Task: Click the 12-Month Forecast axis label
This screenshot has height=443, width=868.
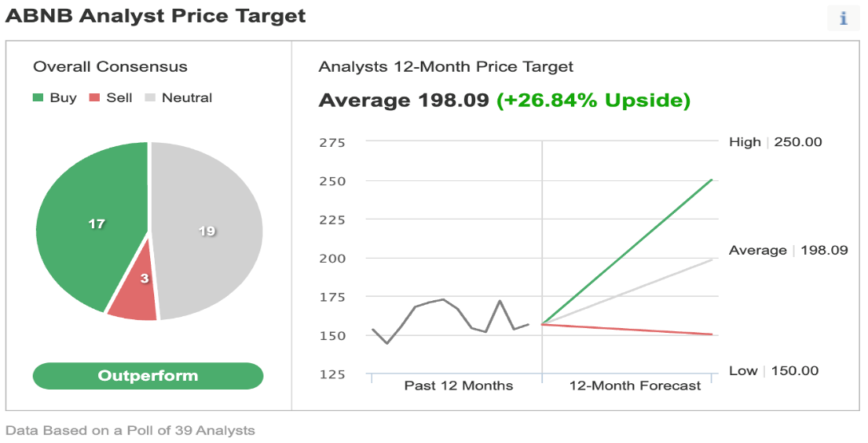Action: (x=635, y=386)
